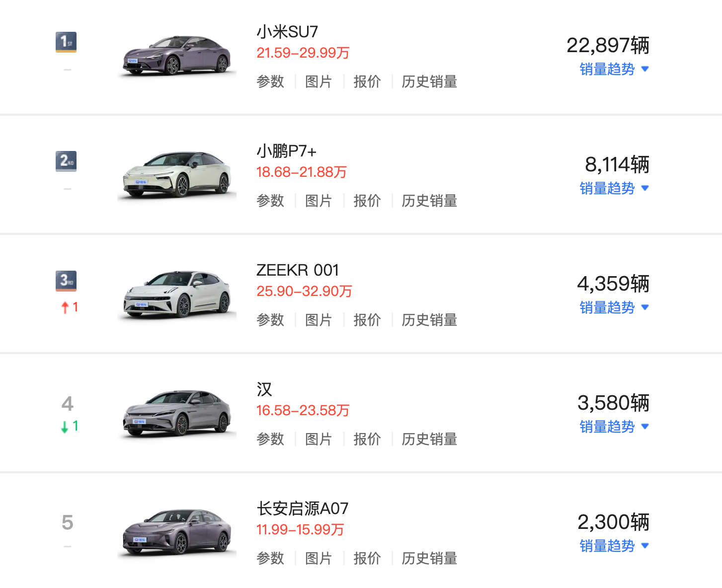Open 历史销量 for 长安启源A07

tap(429, 558)
